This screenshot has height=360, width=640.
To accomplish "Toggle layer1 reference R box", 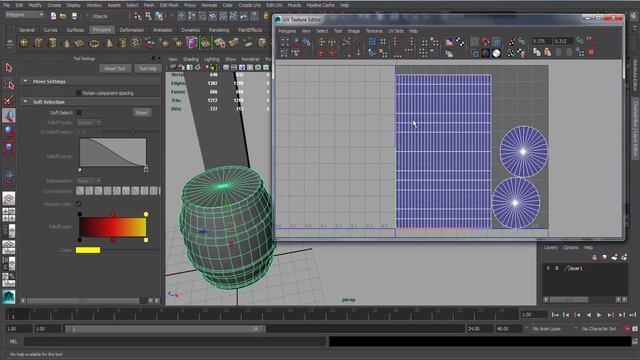I will pyautogui.click(x=557, y=268).
